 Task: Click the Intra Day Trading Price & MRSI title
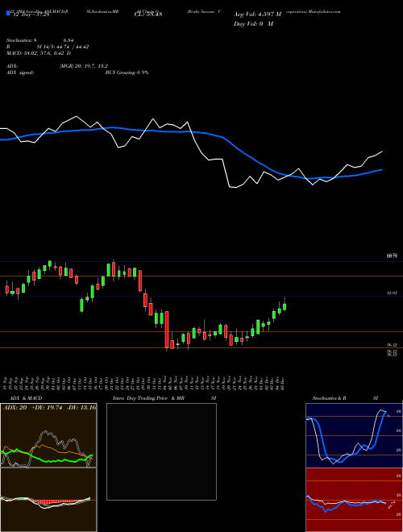[x=164, y=398]
